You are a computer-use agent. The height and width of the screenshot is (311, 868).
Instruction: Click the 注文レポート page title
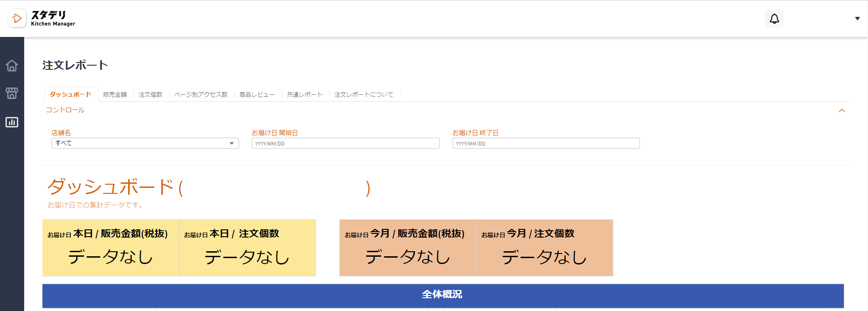75,65
